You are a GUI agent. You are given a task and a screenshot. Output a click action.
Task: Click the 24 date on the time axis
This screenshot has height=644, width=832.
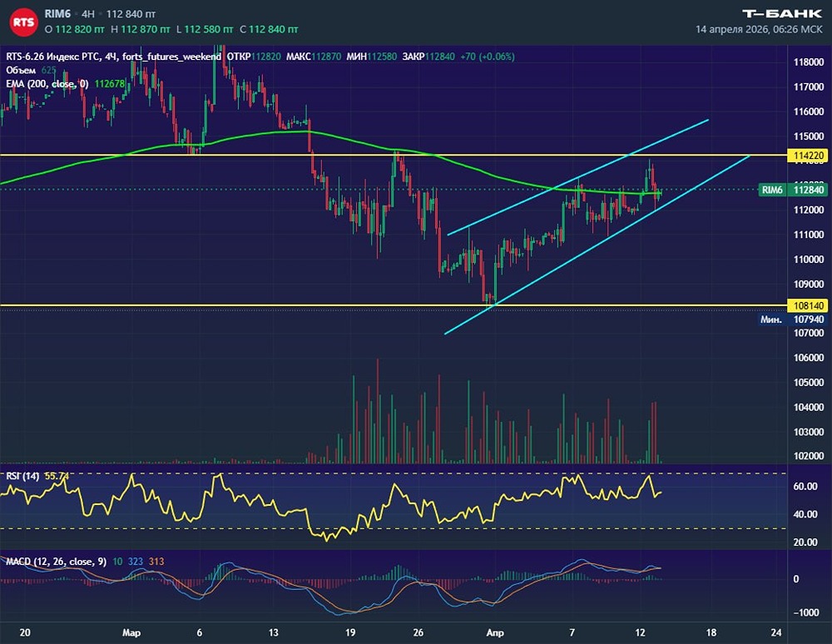(x=776, y=633)
